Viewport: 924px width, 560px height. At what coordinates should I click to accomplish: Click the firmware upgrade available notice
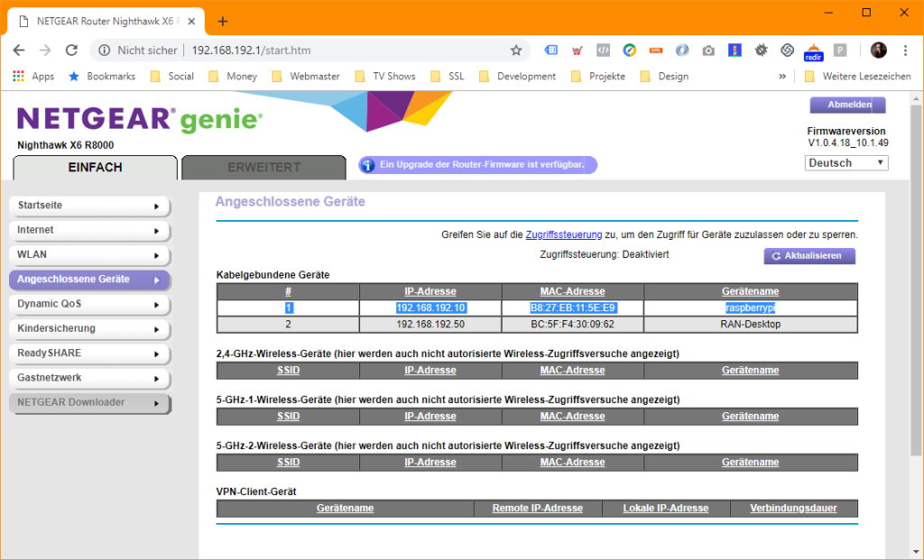coord(478,165)
